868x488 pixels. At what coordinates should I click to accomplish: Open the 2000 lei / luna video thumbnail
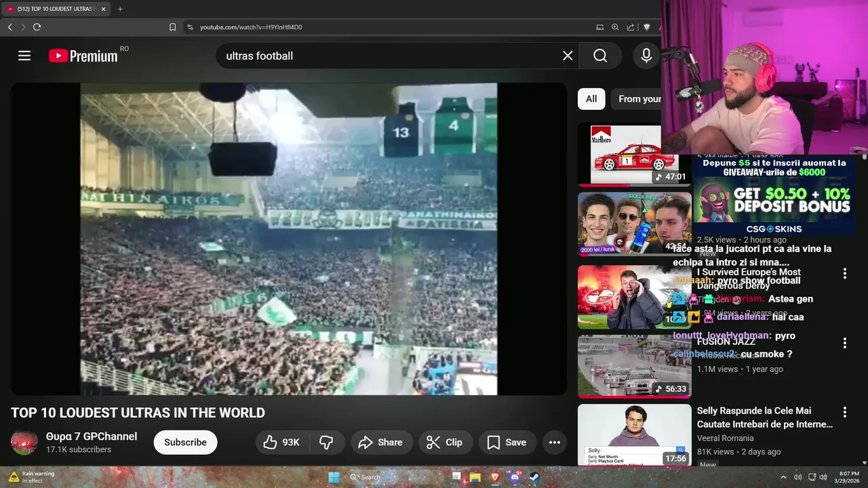pos(634,224)
